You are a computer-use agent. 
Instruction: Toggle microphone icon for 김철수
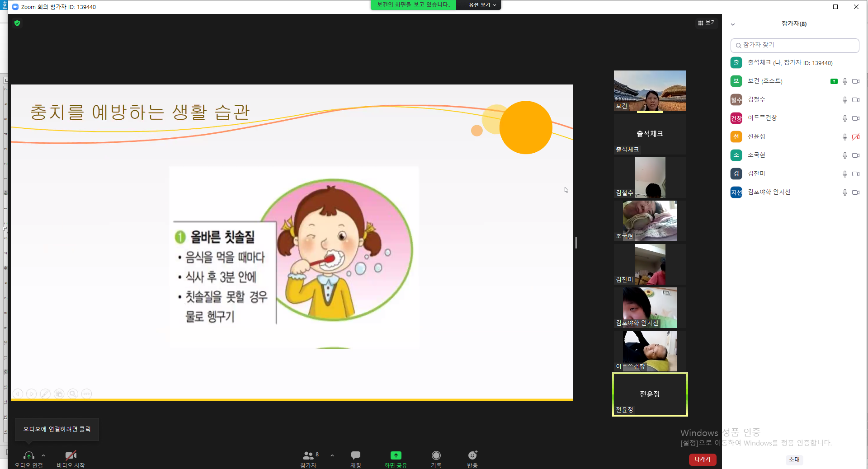pos(844,100)
